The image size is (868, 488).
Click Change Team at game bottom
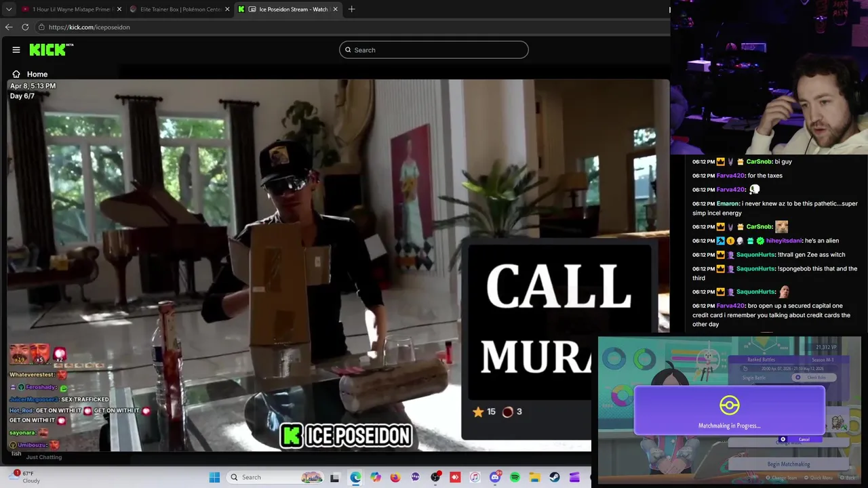(780, 478)
